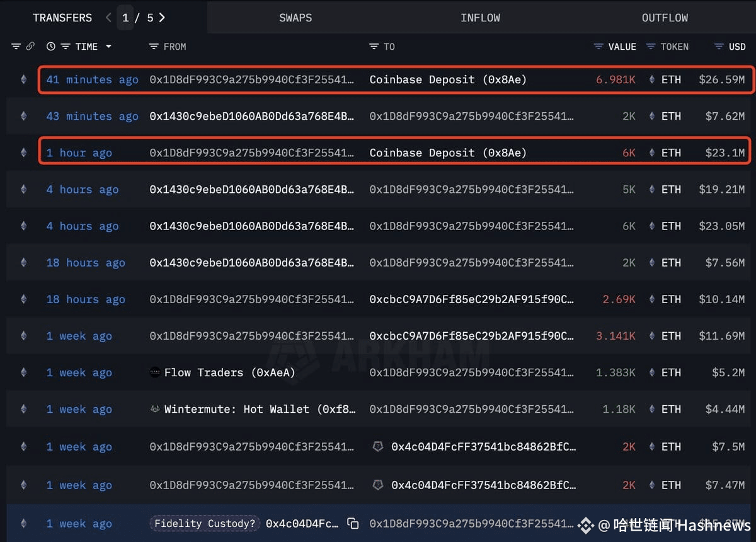This screenshot has height=542, width=756.
Task: Click the $19.21M USD amount
Action: pyautogui.click(x=722, y=189)
